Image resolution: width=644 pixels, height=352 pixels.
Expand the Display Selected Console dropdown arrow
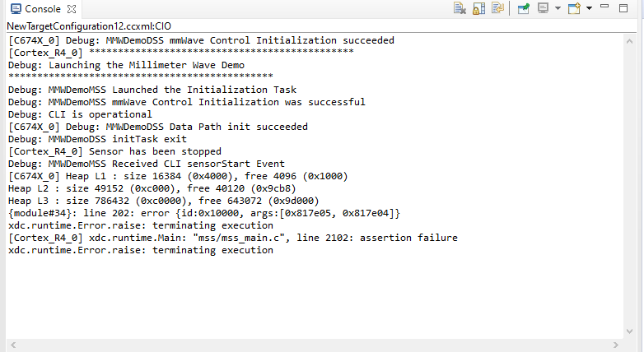[x=558, y=8]
